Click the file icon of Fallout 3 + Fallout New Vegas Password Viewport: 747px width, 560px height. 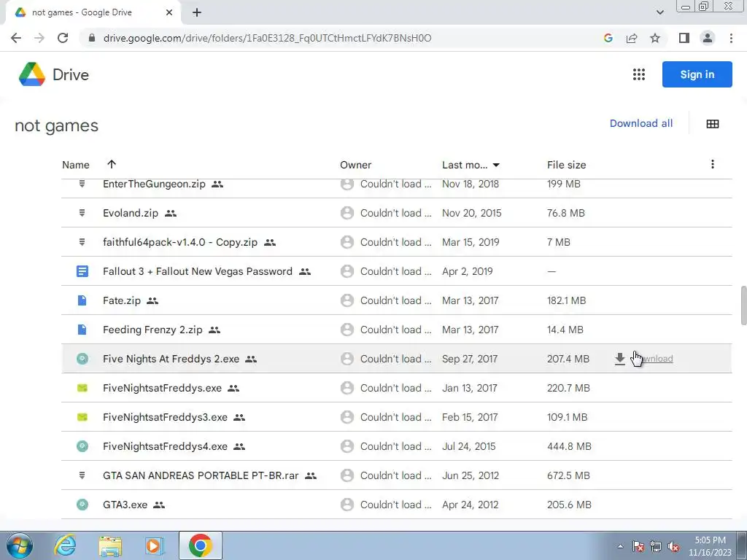[x=82, y=271]
